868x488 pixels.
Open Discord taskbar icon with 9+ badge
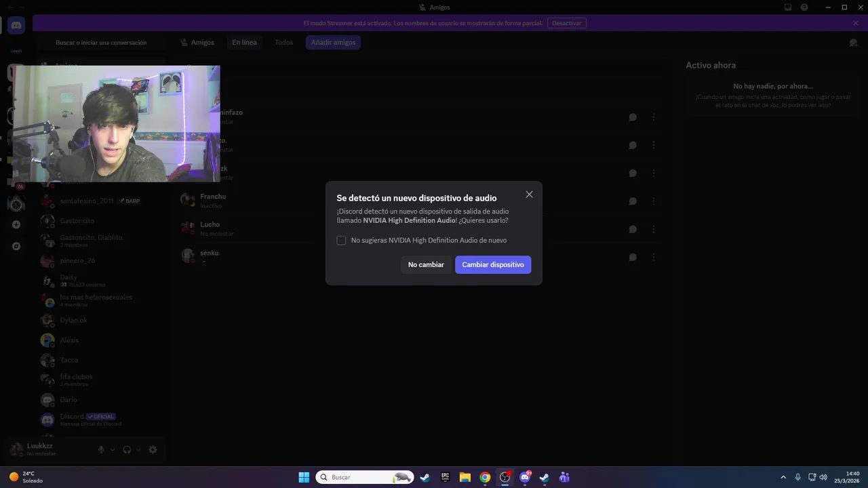[525, 477]
